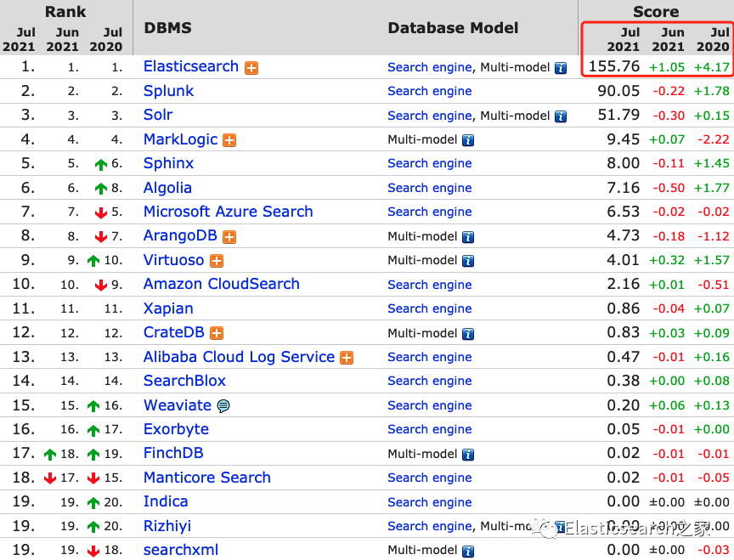Image resolution: width=734 pixels, height=560 pixels.
Task: Open the Manticore Search link
Action: (x=206, y=478)
